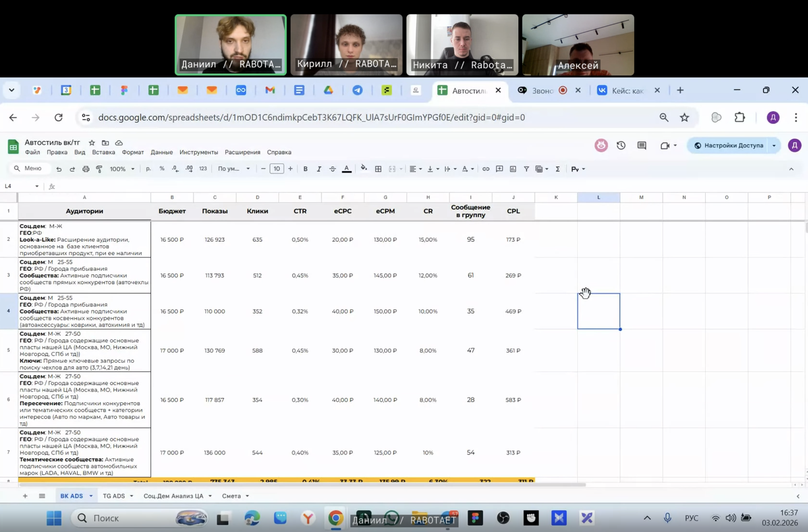Screen dimensions: 808x532
Task: Click the insert chart icon
Action: click(513, 169)
